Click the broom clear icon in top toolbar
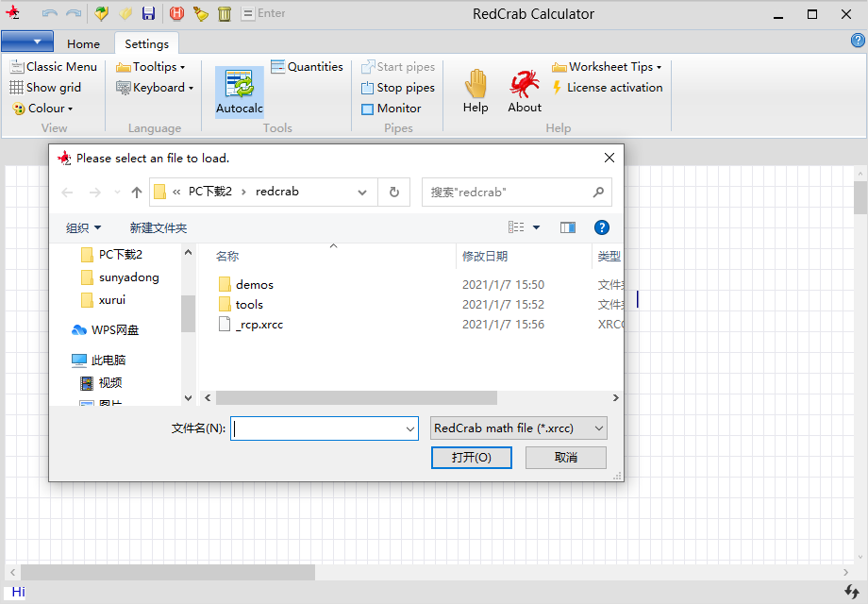The image size is (868, 604). [x=200, y=13]
